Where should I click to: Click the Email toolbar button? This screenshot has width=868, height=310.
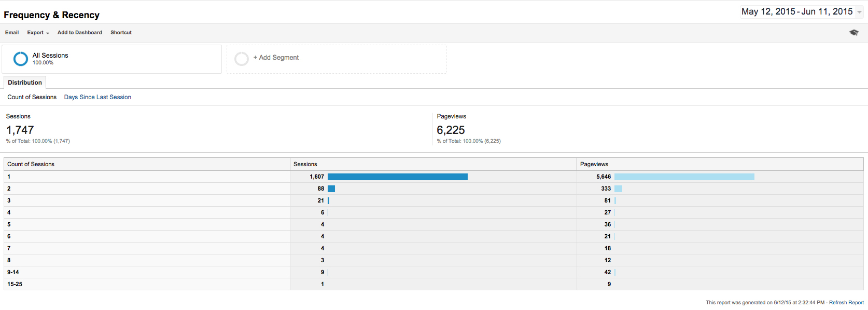12,33
